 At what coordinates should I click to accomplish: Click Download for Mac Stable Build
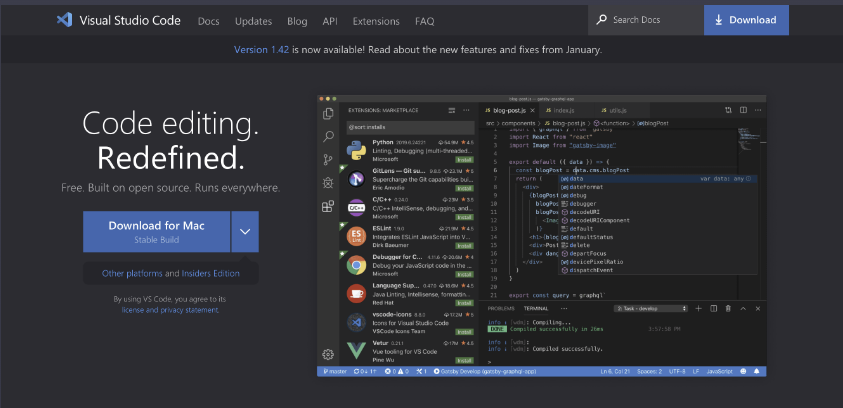click(156, 232)
